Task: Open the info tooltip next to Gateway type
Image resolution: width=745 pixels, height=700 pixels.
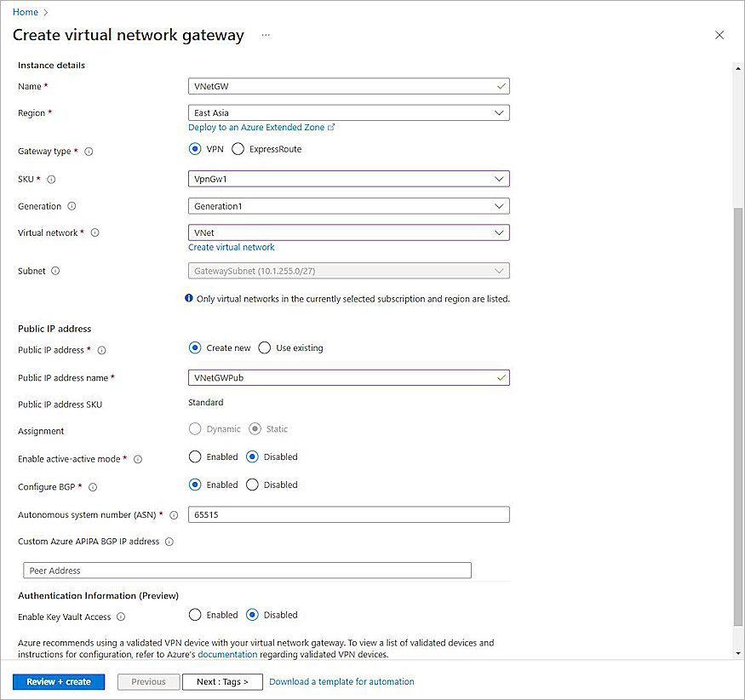Action: (x=89, y=152)
